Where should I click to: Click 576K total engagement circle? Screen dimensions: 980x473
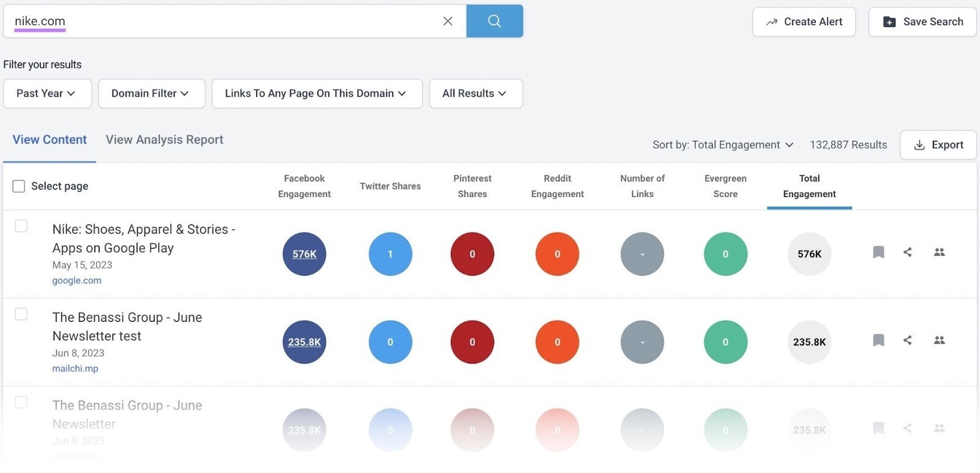click(x=809, y=254)
